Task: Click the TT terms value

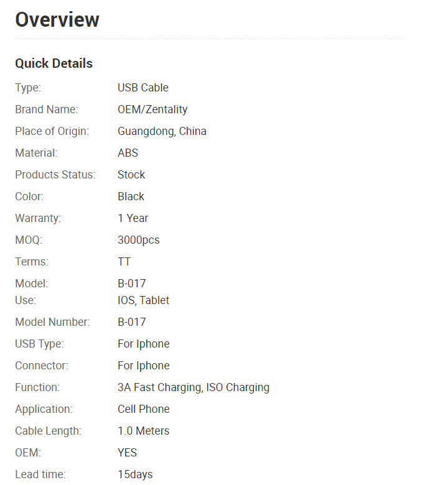Action: [124, 262]
